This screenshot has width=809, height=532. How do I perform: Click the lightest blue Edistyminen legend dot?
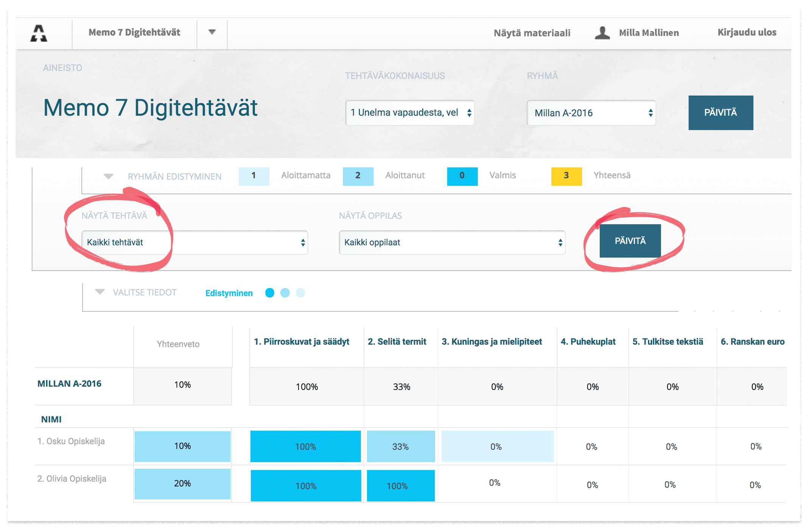[300, 293]
